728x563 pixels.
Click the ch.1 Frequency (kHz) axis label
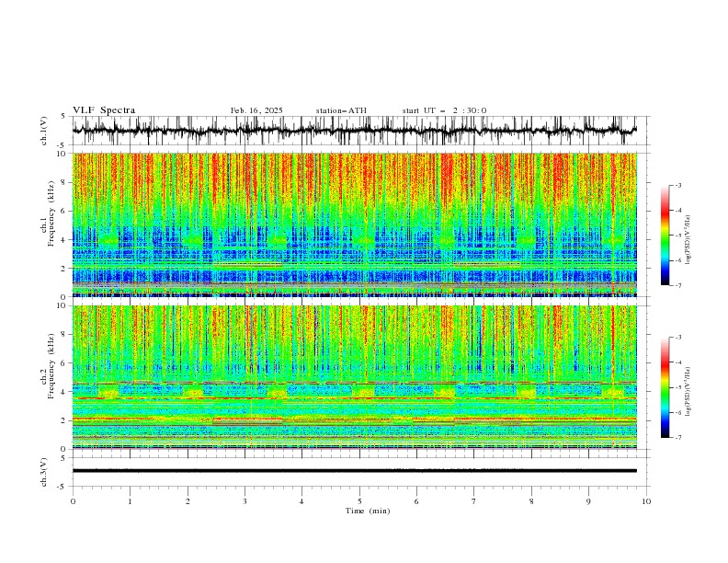point(49,214)
